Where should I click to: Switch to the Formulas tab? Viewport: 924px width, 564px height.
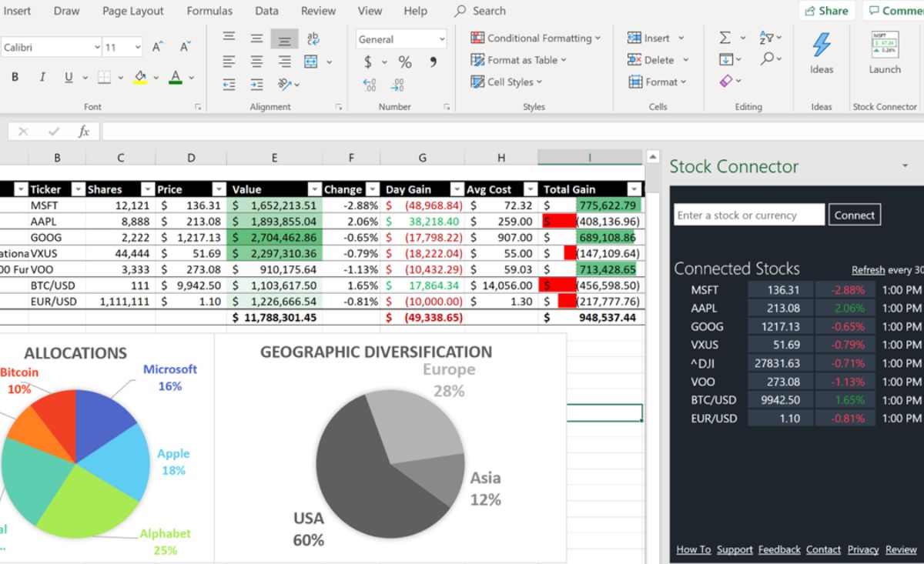click(x=209, y=11)
